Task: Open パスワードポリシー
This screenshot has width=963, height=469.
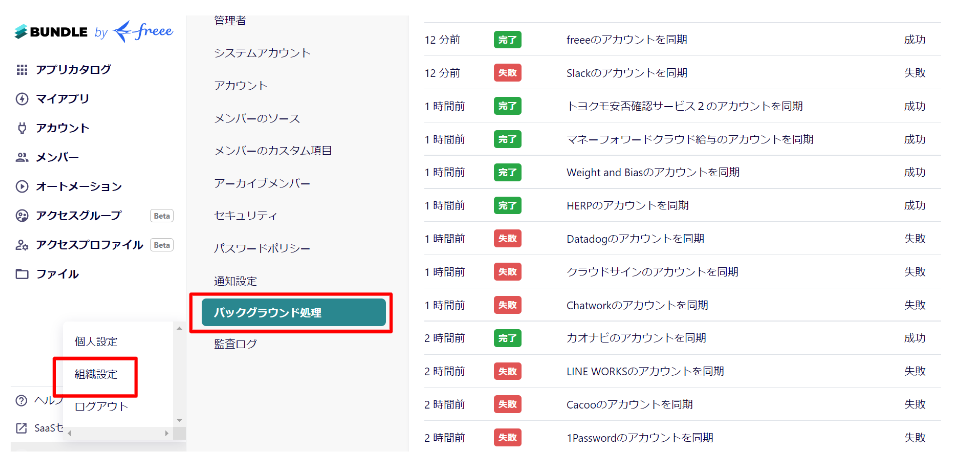Action: (262, 249)
